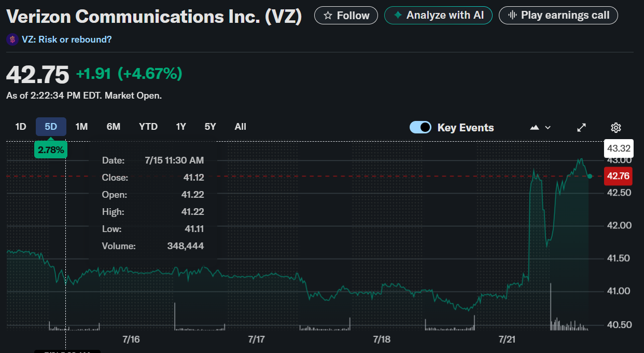Click the 43.32 high price label
The height and width of the screenshot is (353, 644).
[x=618, y=149]
